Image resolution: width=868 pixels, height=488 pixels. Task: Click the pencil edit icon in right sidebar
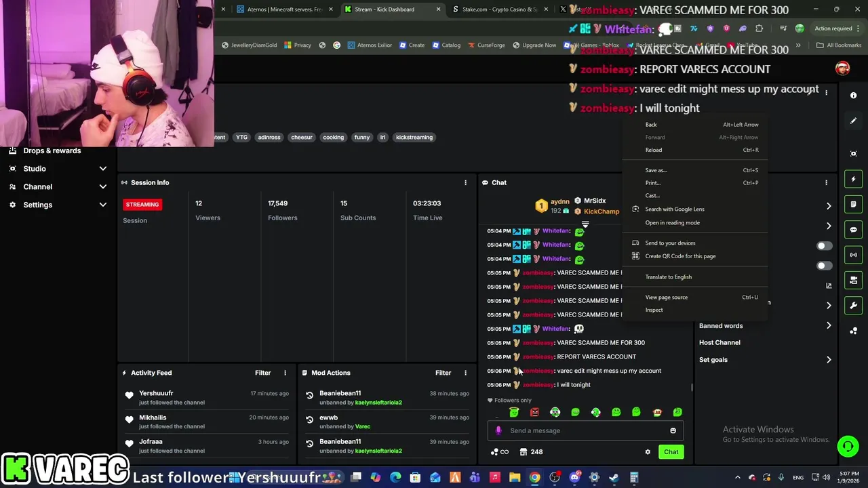(853, 121)
